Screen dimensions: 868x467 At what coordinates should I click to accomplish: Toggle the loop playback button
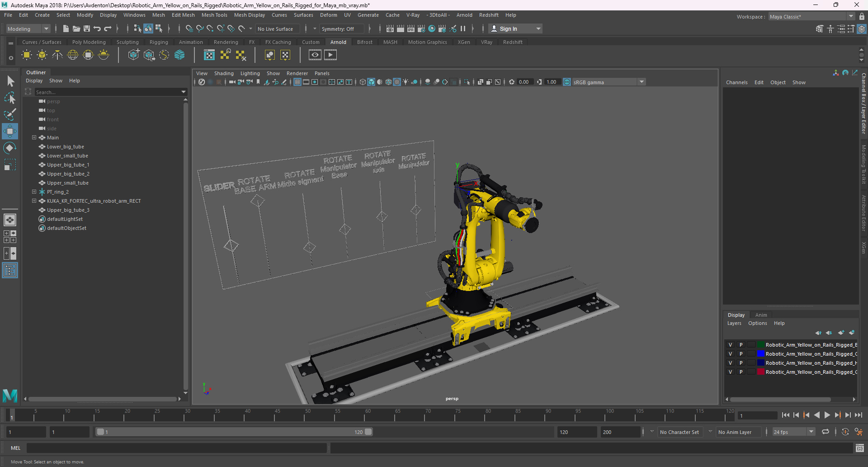tap(826, 432)
